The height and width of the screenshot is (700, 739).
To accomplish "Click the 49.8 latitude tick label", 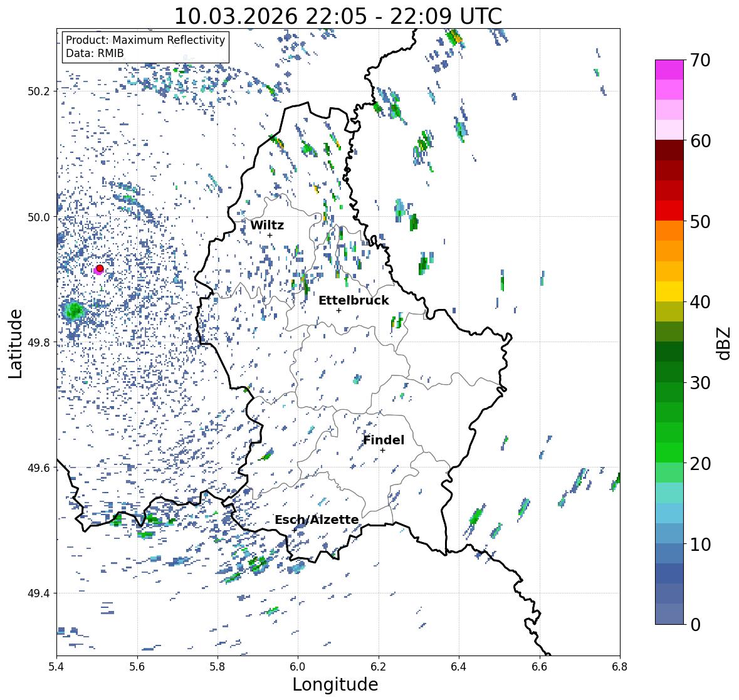I will 39,342.
